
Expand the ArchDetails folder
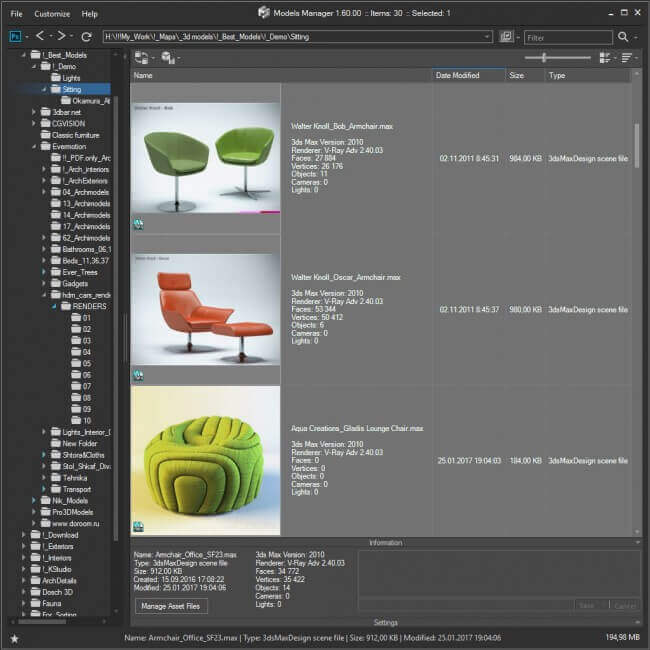pyautogui.click(x=24, y=580)
